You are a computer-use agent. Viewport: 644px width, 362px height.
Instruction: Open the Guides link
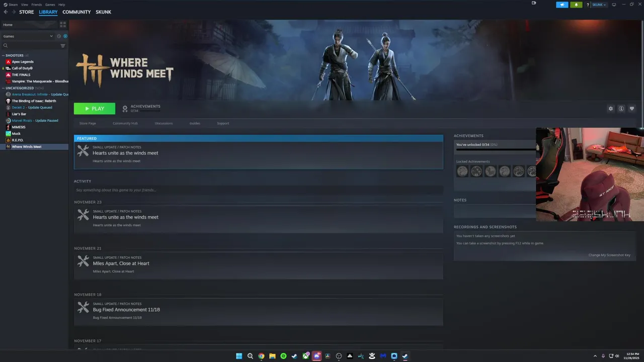pyautogui.click(x=195, y=123)
